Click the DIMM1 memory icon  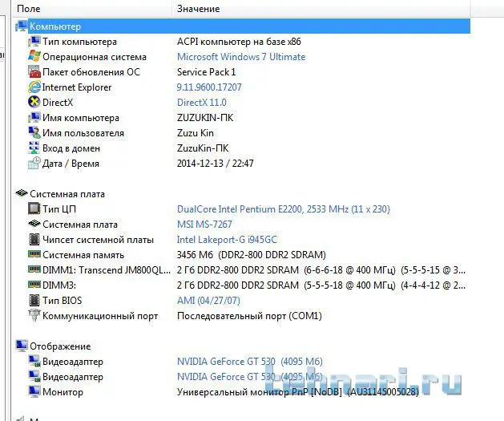click(x=34, y=269)
